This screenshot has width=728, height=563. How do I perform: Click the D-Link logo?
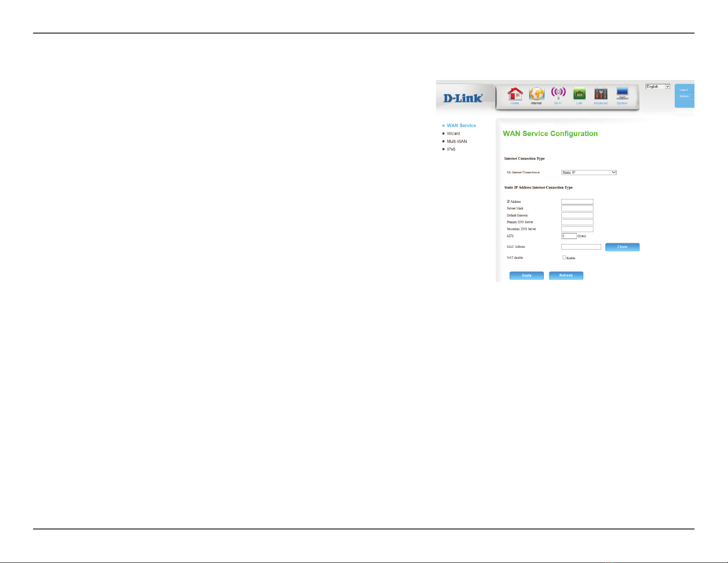[463, 98]
